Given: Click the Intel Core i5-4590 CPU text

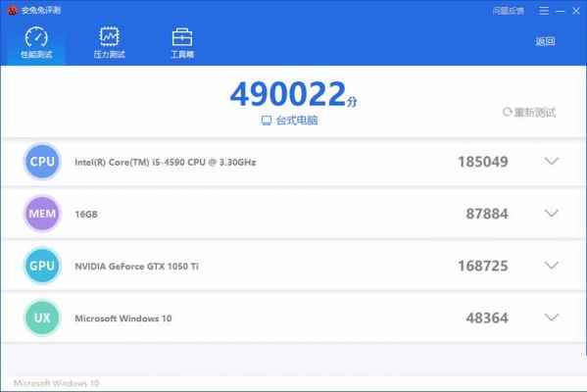Looking at the screenshot, I should pos(166,162).
